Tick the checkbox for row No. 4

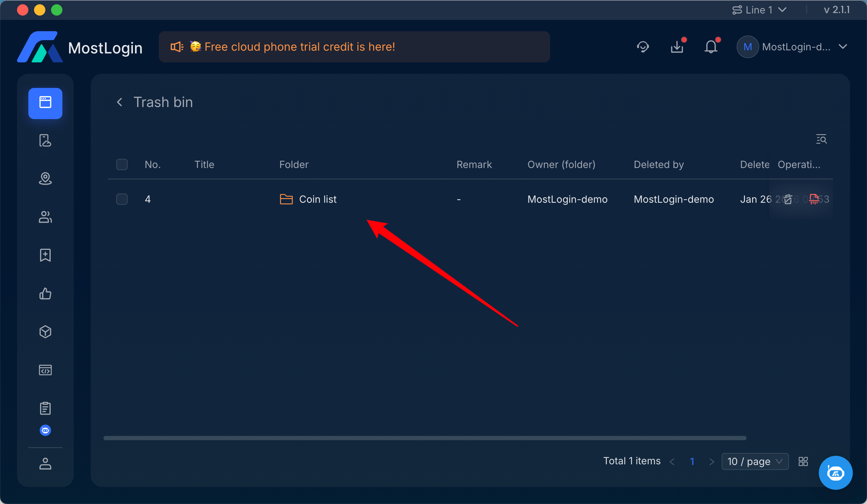pos(122,199)
